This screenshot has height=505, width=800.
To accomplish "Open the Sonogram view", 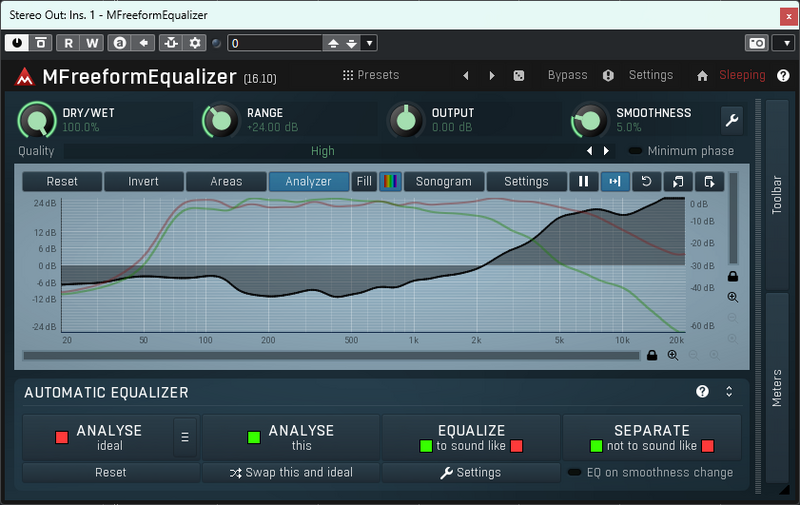I will [443, 182].
